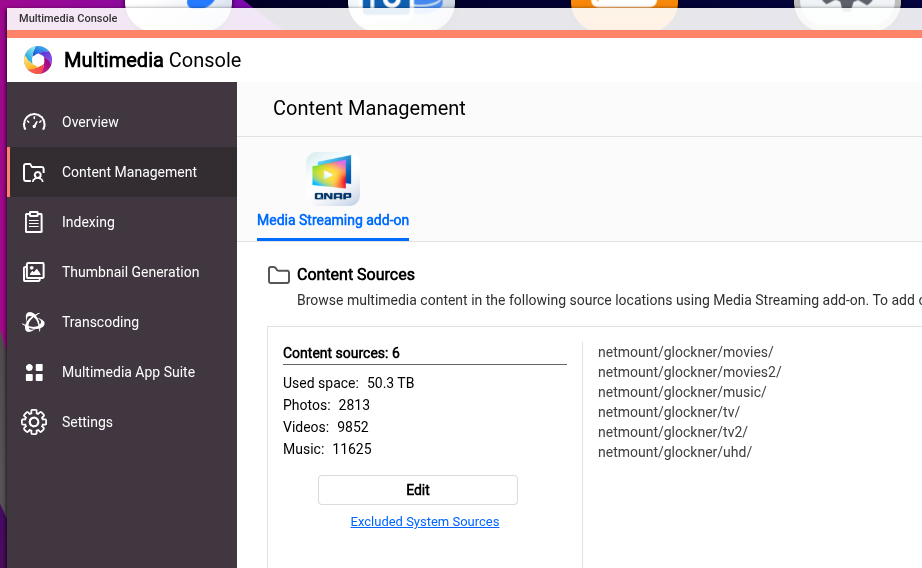Image resolution: width=922 pixels, height=568 pixels.
Task: Click the QNAP Media Streaming add-on icon
Action: pos(332,179)
